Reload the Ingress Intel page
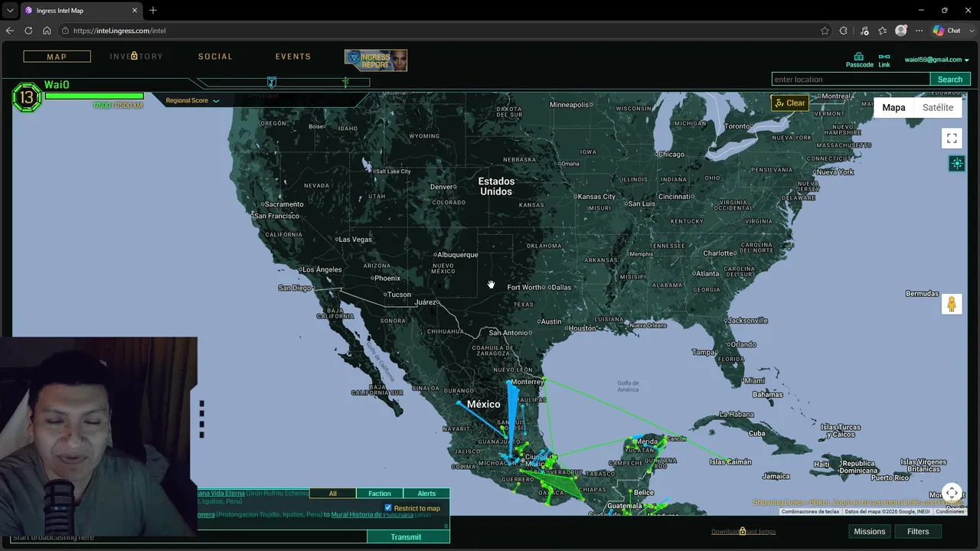Viewport: 980px width, 551px height. (28, 31)
